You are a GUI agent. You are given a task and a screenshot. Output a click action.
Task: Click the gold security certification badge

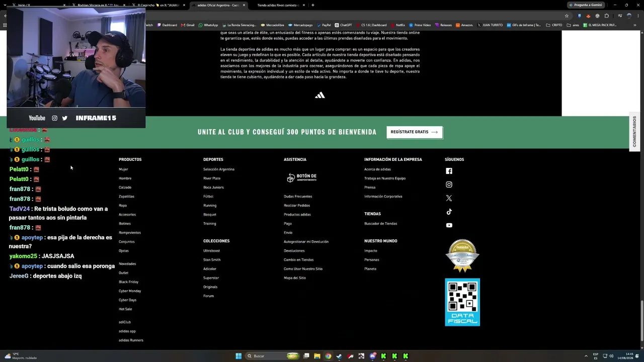pos(462,255)
